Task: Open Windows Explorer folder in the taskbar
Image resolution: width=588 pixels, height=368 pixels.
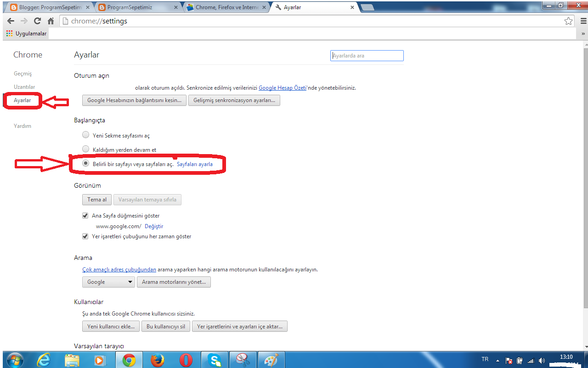Action: click(x=72, y=360)
